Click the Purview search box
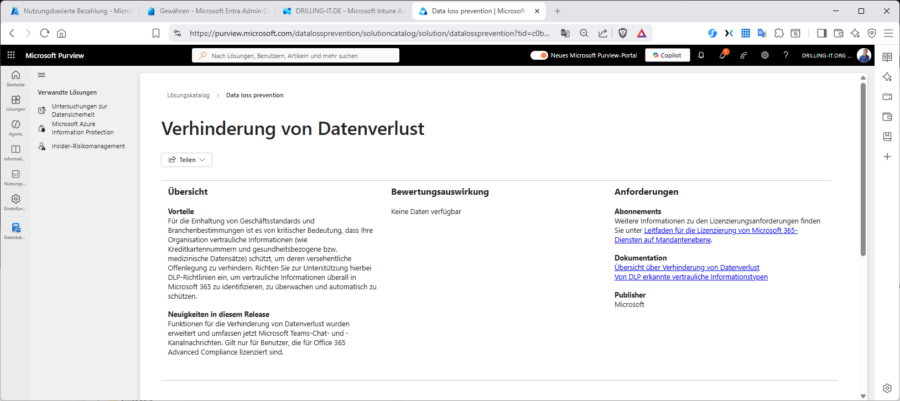 [296, 56]
